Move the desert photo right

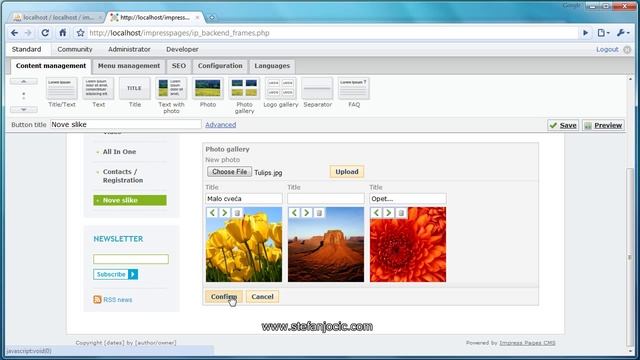click(306, 213)
